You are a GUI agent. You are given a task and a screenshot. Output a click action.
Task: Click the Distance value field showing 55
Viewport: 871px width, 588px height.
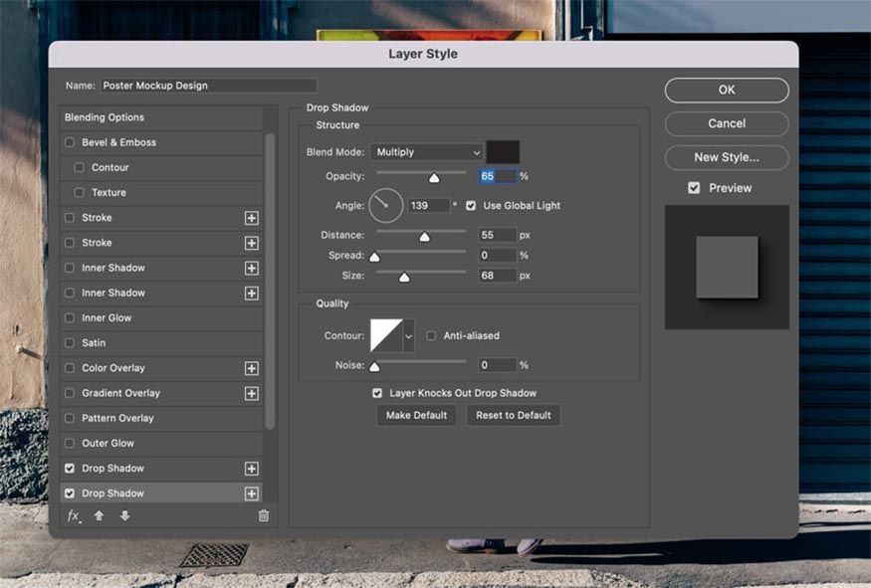(498, 236)
